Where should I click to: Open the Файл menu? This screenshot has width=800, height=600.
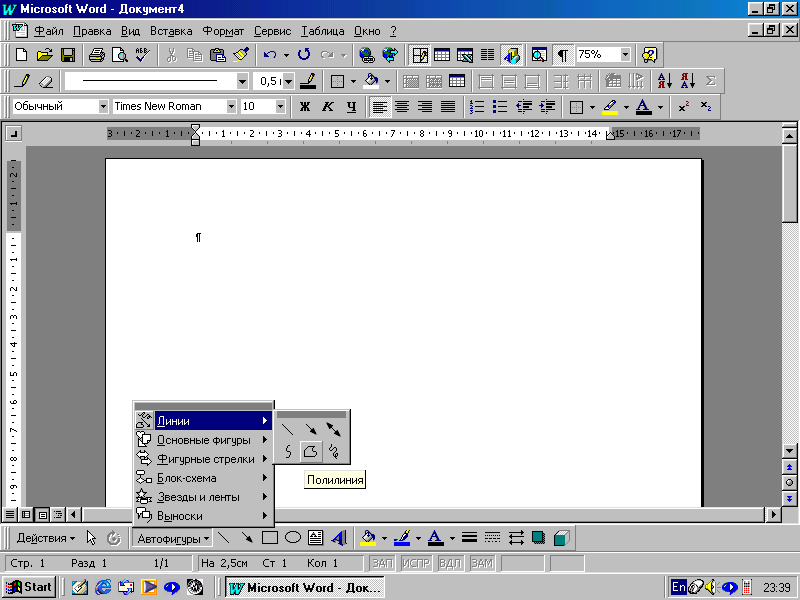(48, 31)
